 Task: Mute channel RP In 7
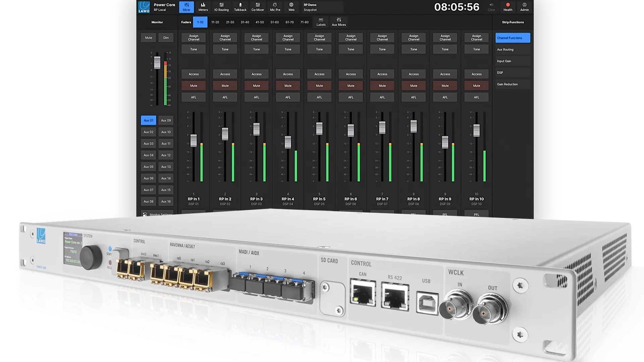382,85
